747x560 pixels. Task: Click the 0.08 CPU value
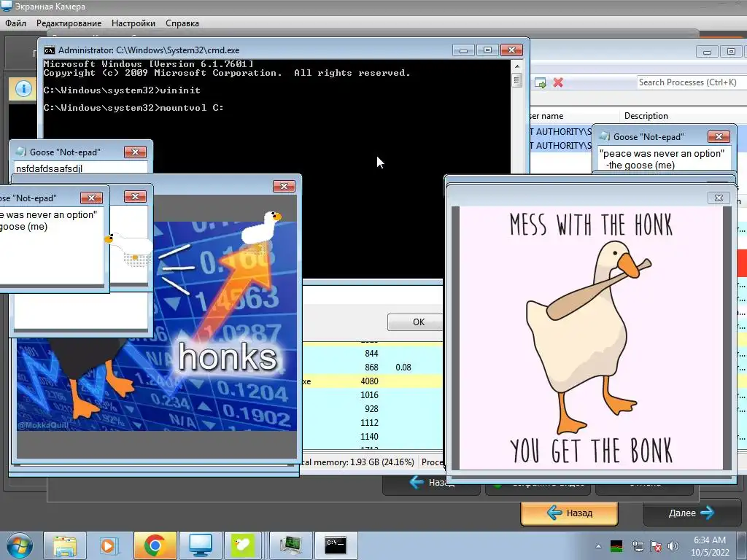pyautogui.click(x=403, y=367)
